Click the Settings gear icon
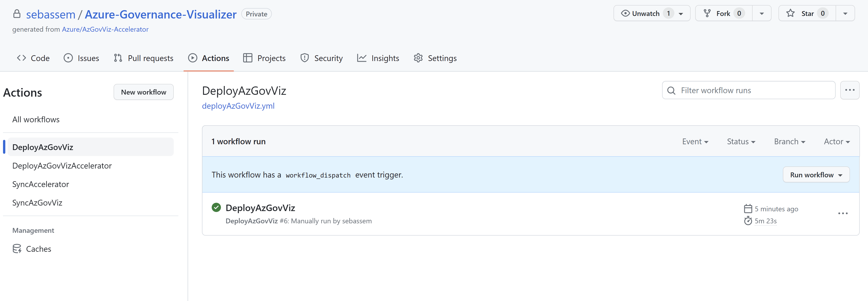This screenshot has width=868, height=301. [x=418, y=58]
